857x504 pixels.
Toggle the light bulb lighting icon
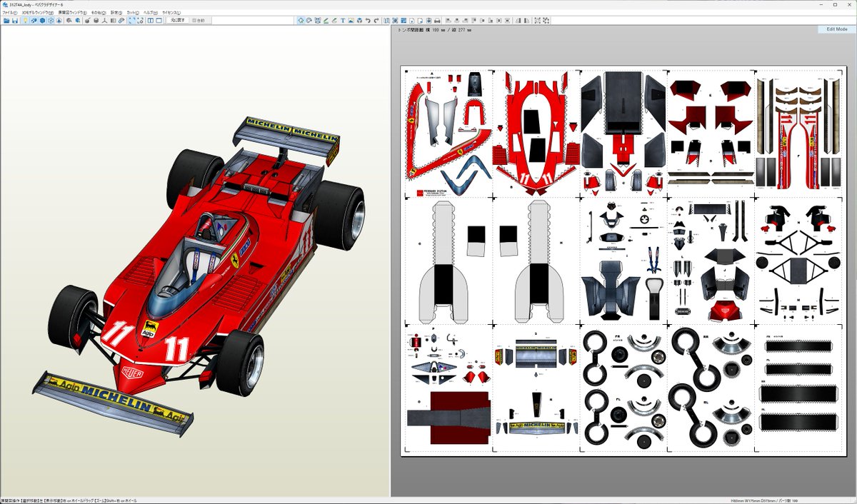pos(26,20)
